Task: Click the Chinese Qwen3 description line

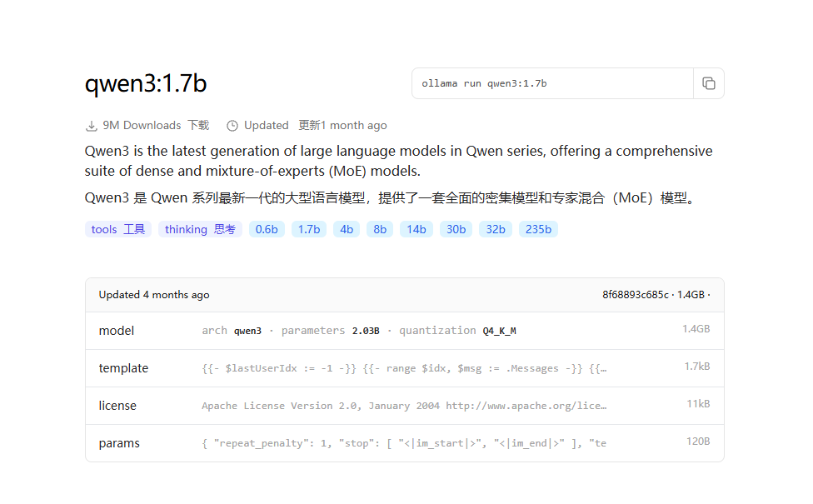Action: pyautogui.click(x=391, y=198)
